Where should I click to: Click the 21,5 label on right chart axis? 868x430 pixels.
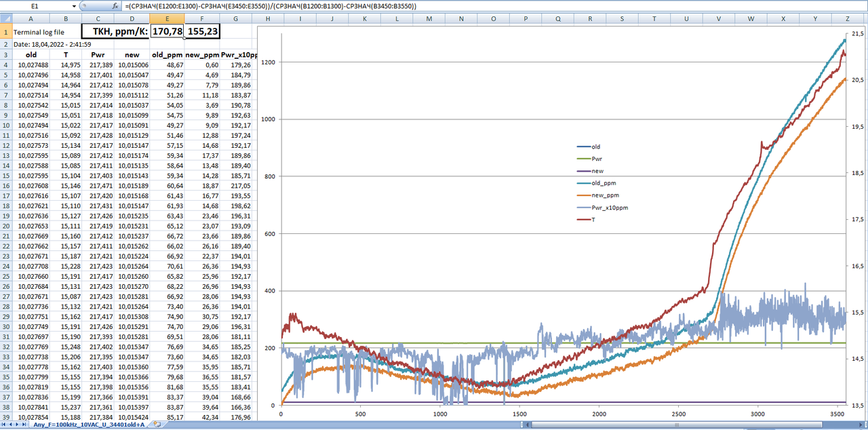click(857, 33)
